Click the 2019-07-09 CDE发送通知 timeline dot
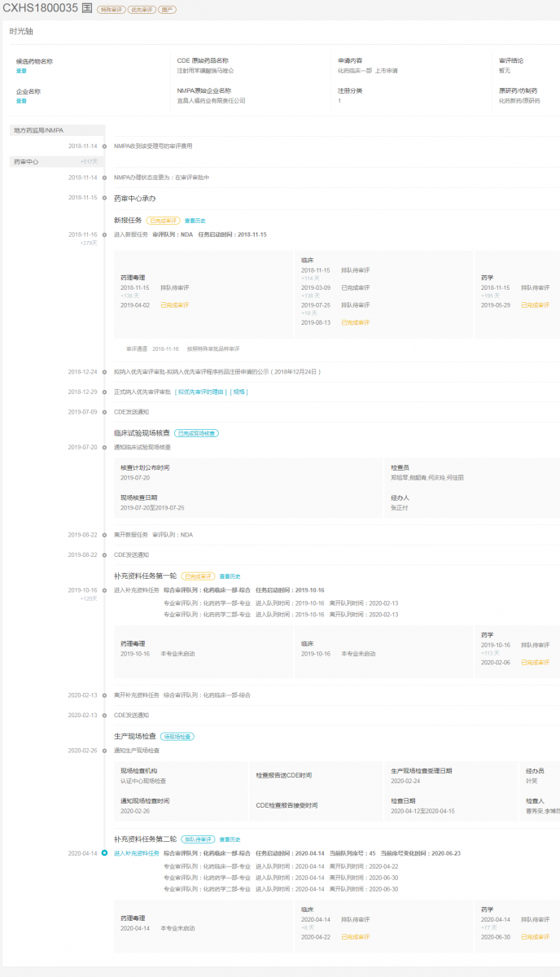Viewport: 560px width, 977px height. [x=104, y=412]
